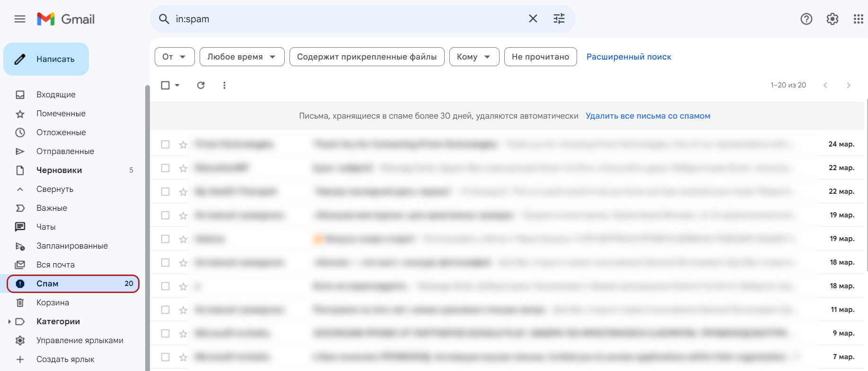The image size is (868, 371).
Task: Open the Google apps grid icon
Action: click(858, 19)
